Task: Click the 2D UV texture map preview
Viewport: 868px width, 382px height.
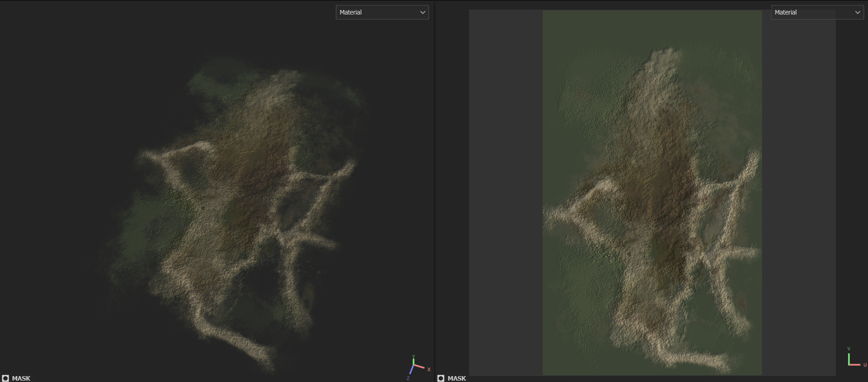Action: pos(652,193)
